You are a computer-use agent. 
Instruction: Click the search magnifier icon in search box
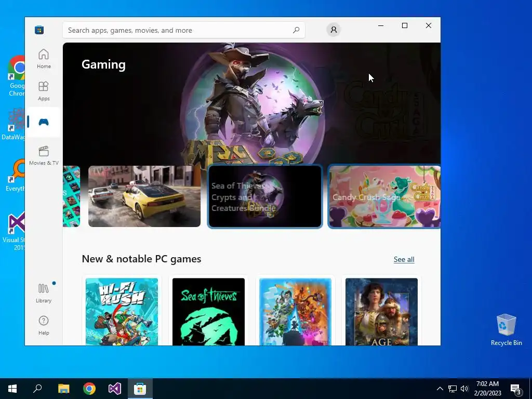coord(296,30)
